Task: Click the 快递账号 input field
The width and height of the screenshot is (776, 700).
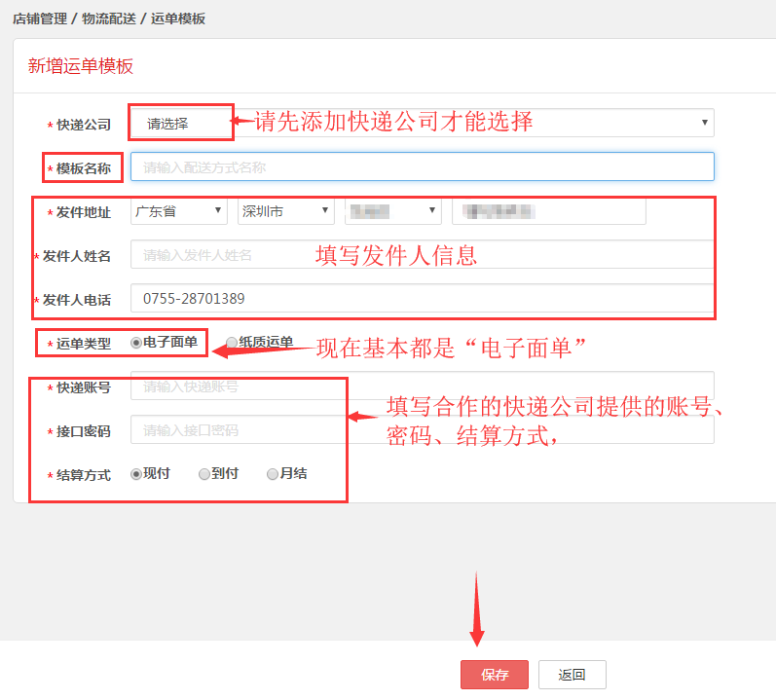Action: point(421,387)
